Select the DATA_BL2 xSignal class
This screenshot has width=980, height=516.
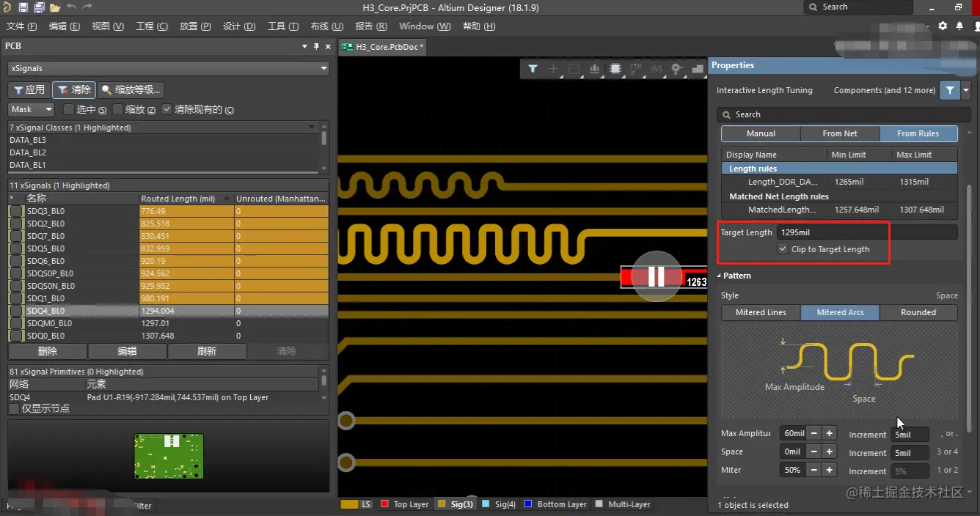(x=28, y=152)
